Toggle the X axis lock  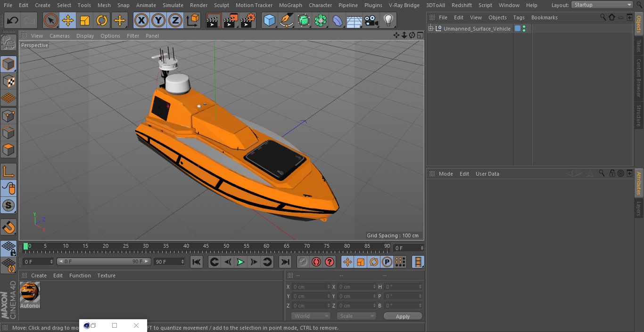coord(141,20)
